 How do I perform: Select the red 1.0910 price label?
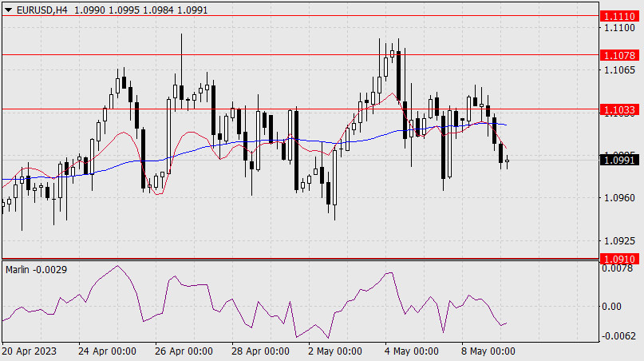coord(620,259)
